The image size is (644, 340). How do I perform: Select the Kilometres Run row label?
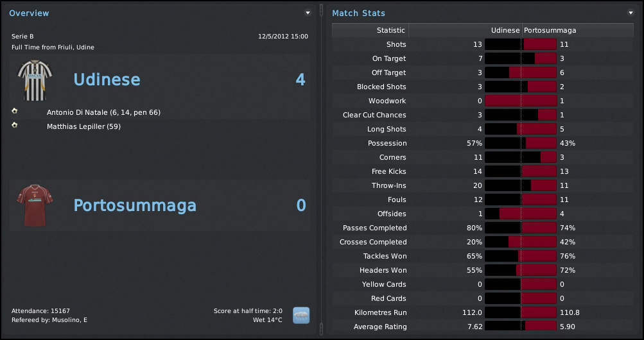click(x=380, y=312)
